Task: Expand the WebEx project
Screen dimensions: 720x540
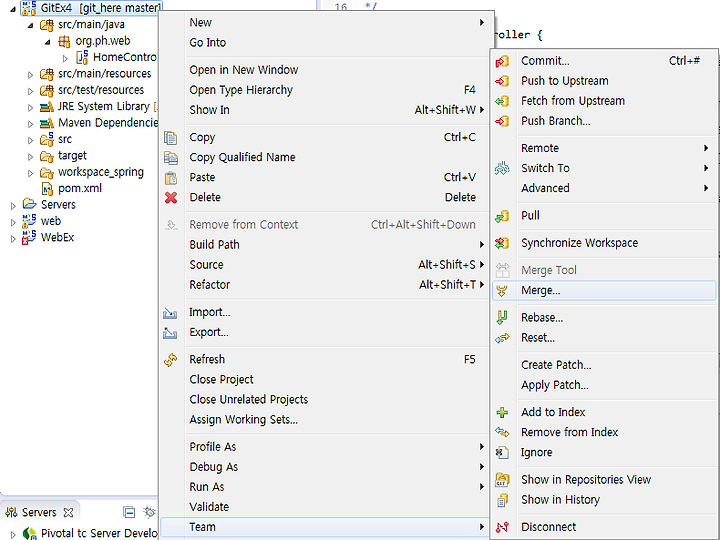Action: [13, 239]
